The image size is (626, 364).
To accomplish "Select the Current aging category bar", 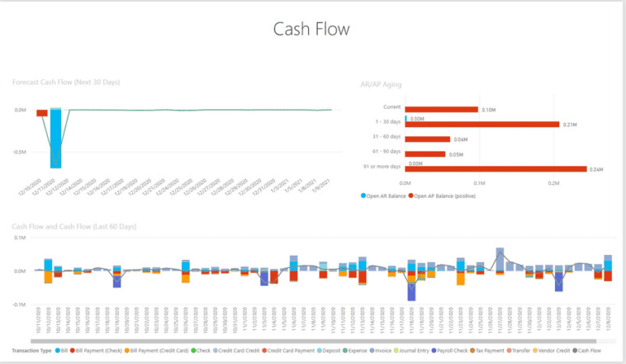I will coord(441,109).
